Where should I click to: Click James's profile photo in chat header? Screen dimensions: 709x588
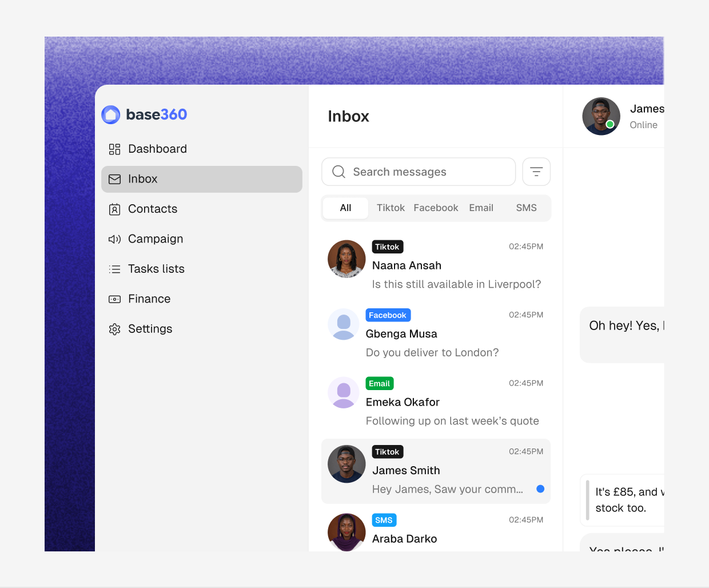tap(602, 116)
